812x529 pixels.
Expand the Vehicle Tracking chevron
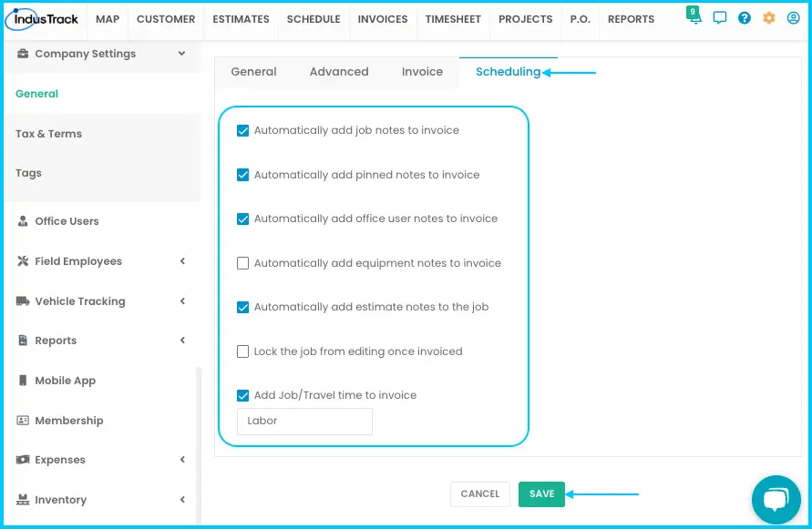(182, 300)
